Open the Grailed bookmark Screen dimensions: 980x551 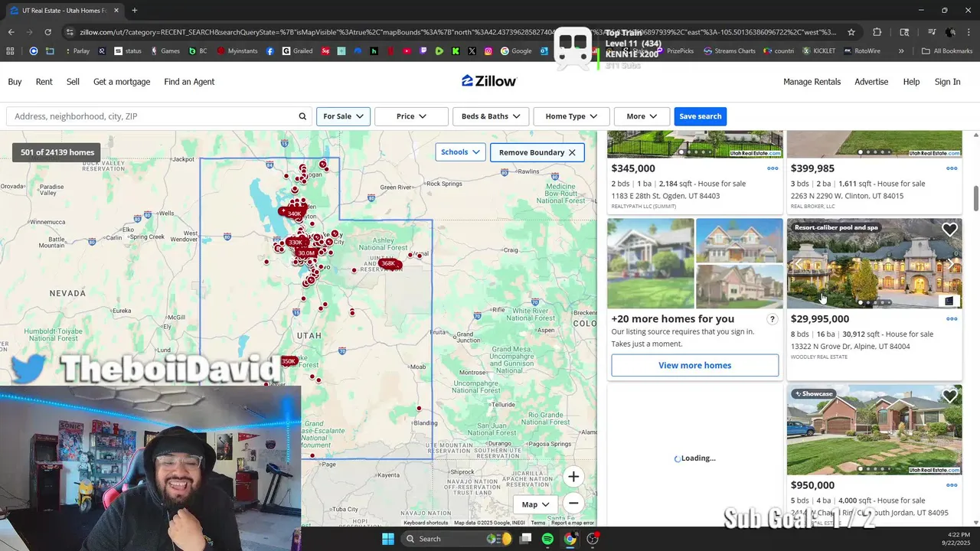pyautogui.click(x=296, y=51)
